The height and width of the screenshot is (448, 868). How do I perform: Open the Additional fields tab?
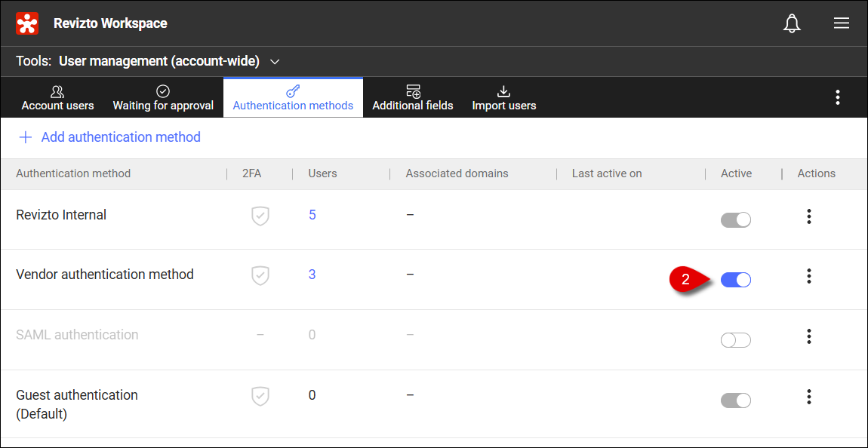pyautogui.click(x=413, y=98)
